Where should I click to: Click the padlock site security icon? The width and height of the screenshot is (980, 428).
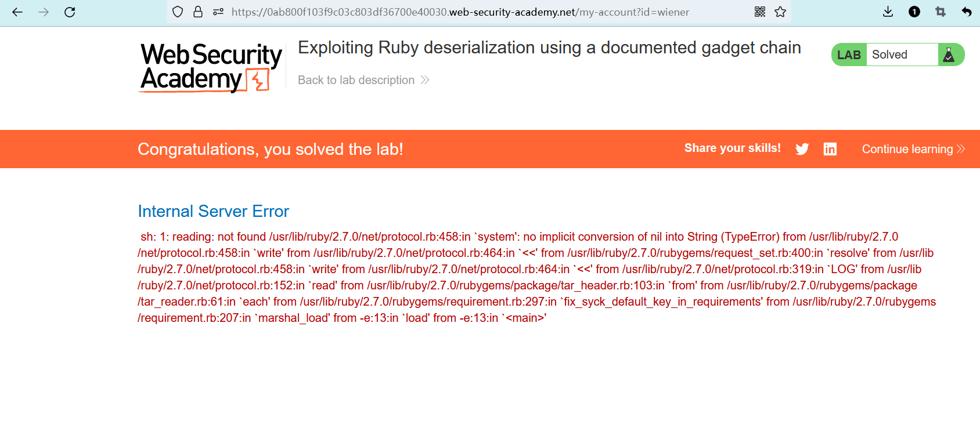[x=198, y=12]
